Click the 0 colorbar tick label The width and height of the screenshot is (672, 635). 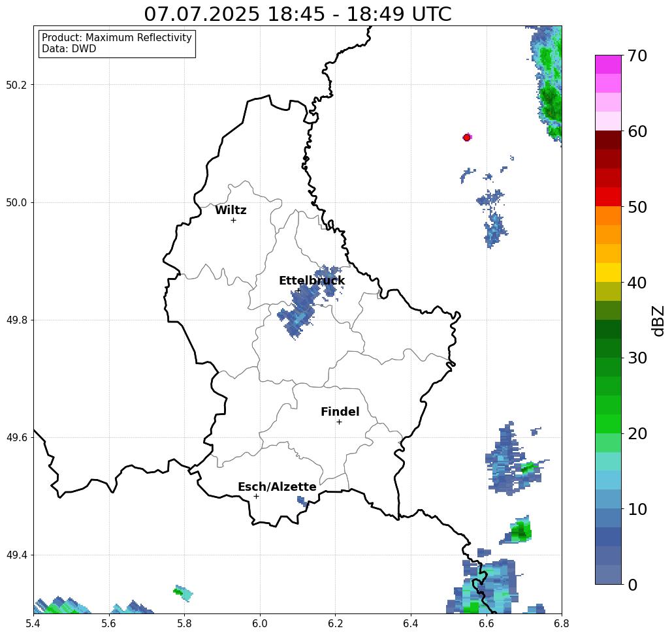click(633, 585)
